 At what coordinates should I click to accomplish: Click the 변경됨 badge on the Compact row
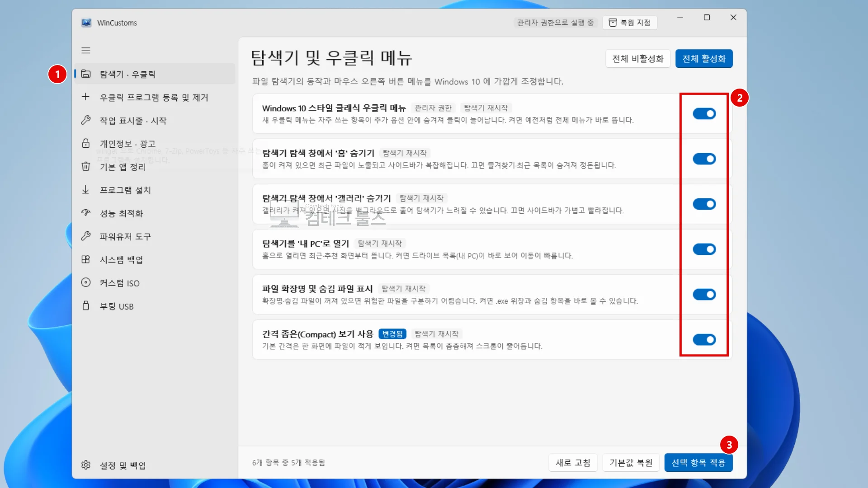click(x=392, y=334)
